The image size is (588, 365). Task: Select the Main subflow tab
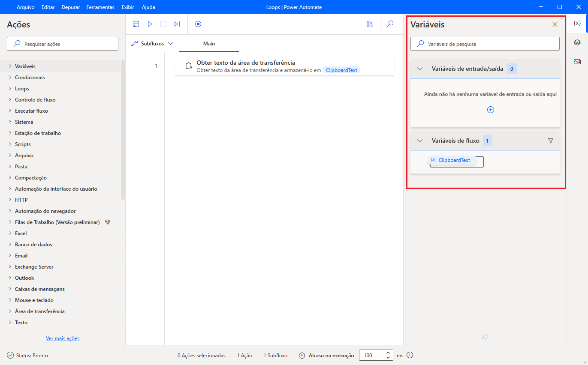[209, 44]
